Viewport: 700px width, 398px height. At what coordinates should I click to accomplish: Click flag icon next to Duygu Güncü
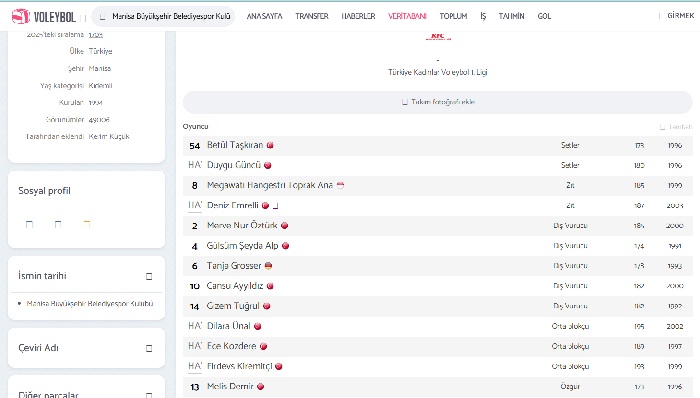click(267, 166)
